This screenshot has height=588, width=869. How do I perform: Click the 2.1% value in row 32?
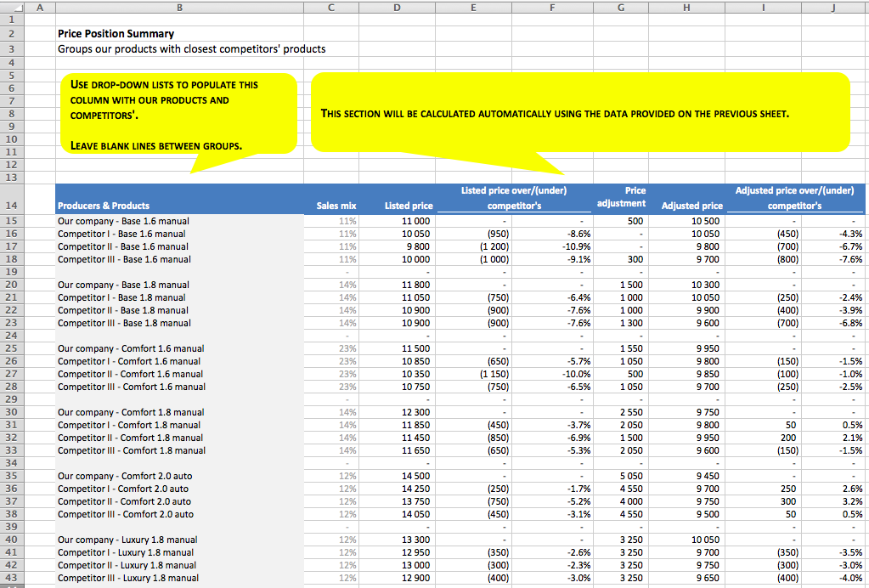(x=852, y=438)
